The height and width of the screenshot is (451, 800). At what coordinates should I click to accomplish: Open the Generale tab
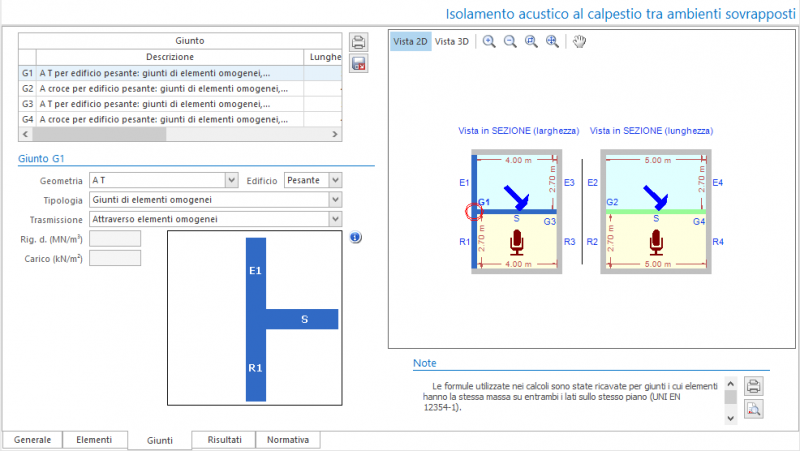click(32, 440)
